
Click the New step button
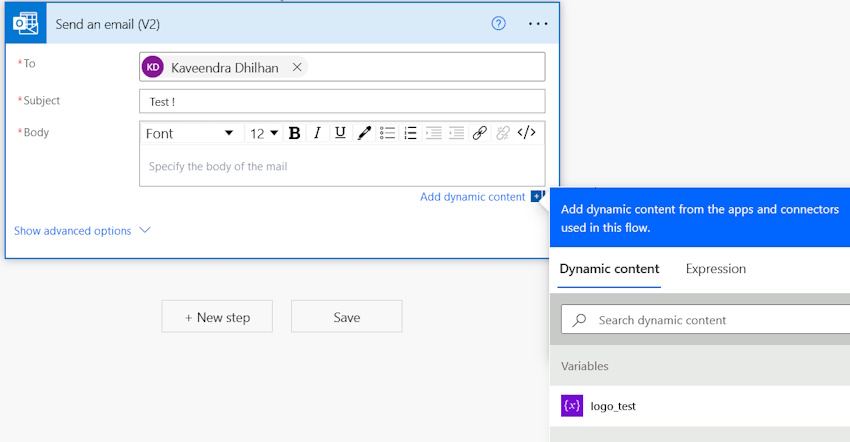(x=217, y=317)
